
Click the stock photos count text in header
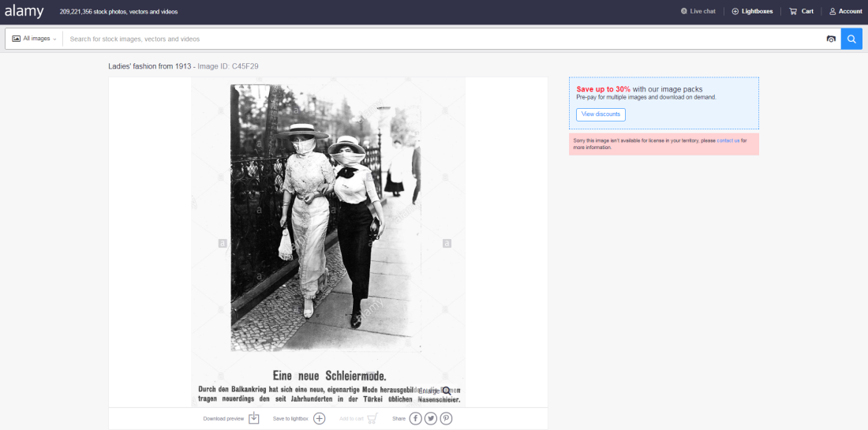coord(118,11)
